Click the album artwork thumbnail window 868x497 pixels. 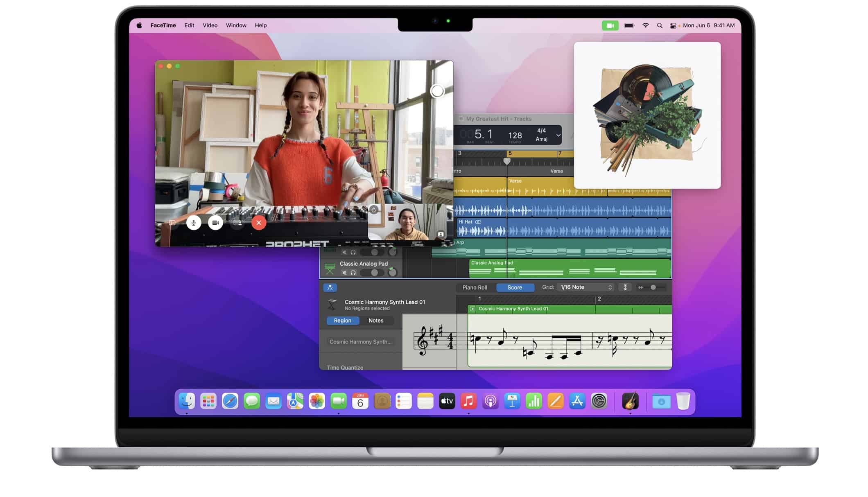point(647,115)
